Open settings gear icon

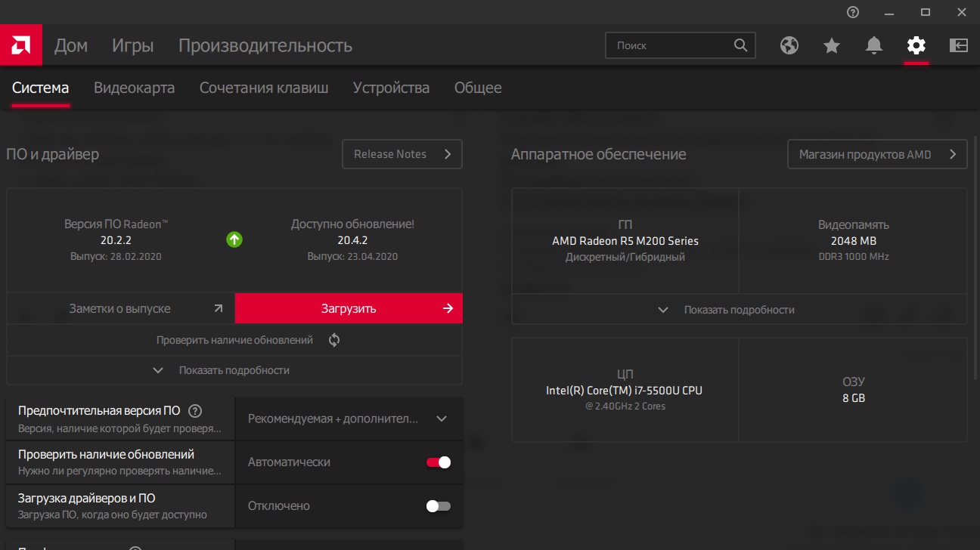(916, 45)
